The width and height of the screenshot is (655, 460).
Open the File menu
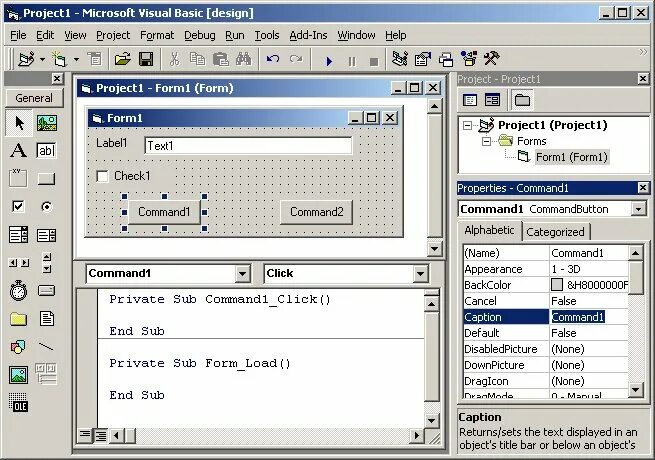click(18, 36)
